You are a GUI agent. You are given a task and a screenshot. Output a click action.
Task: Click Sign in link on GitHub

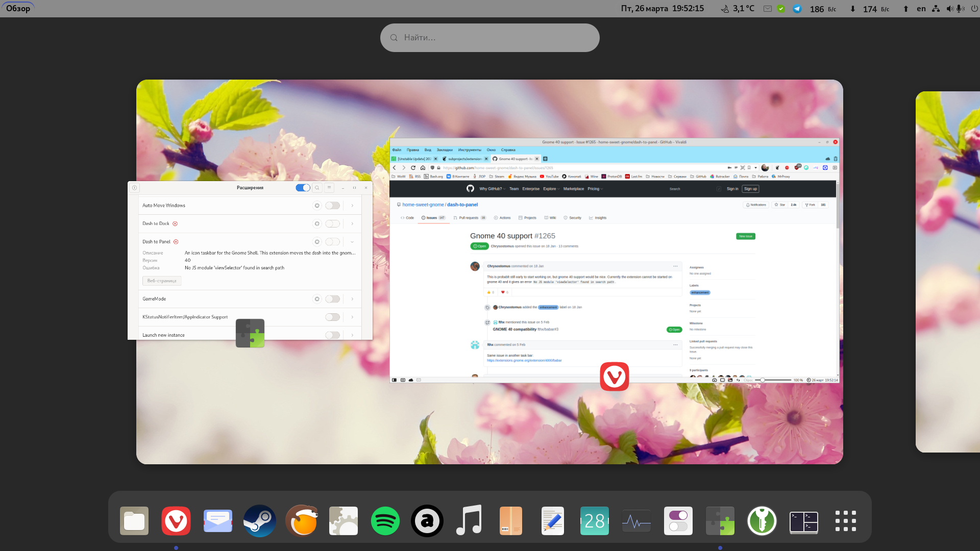tap(732, 189)
